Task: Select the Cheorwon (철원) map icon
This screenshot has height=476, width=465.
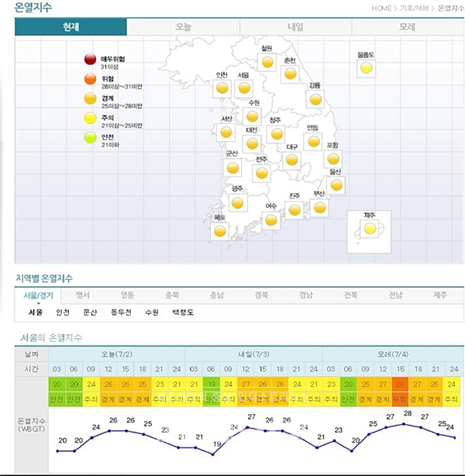Action: [x=267, y=62]
